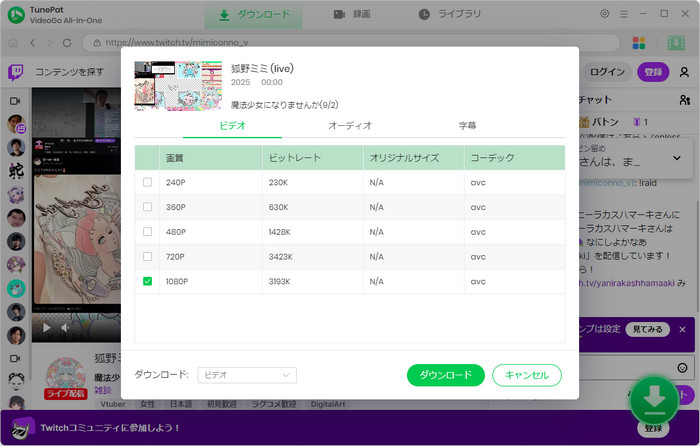The width and height of the screenshot is (700, 446).
Task: Open the ダウンロード type dropdown (ビデオ)
Action: tap(247, 375)
